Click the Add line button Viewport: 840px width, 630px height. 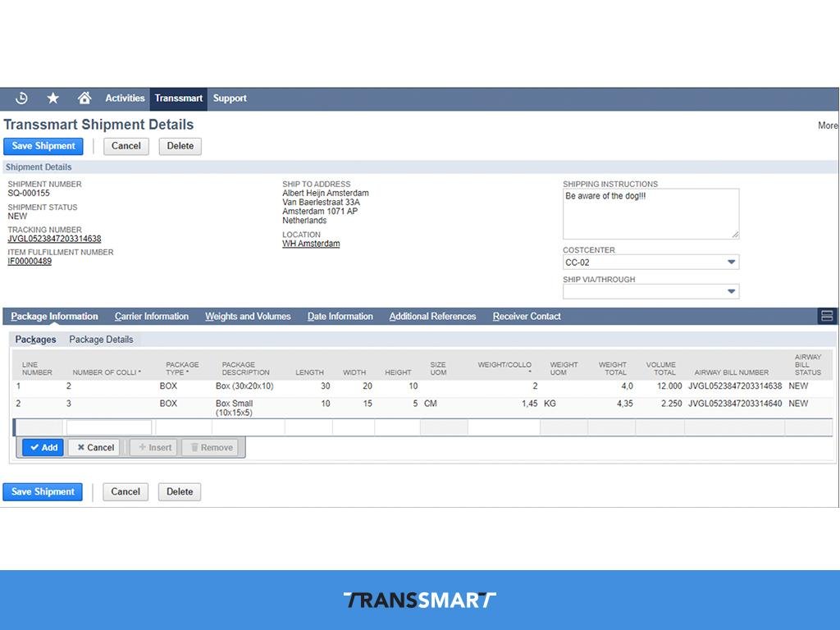[43, 448]
